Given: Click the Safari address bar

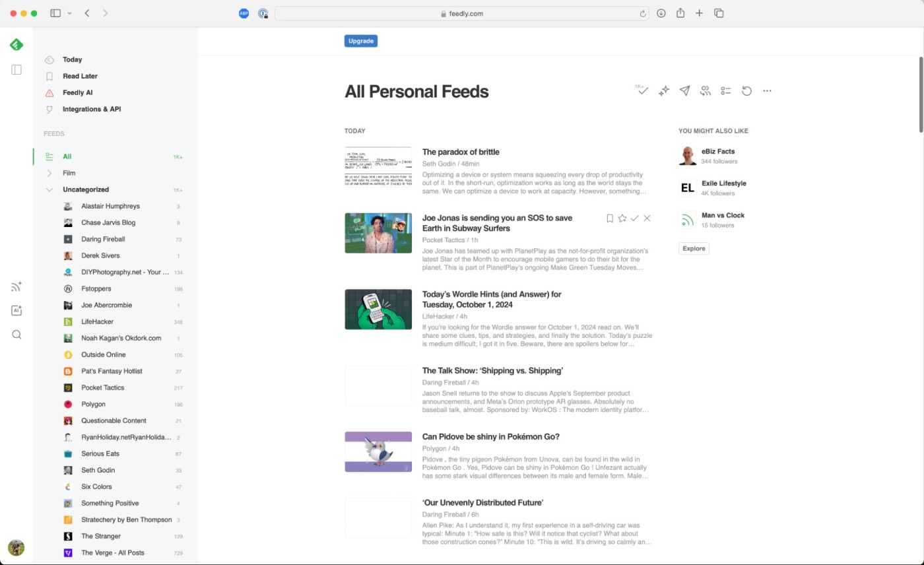Looking at the screenshot, I should coord(462,13).
